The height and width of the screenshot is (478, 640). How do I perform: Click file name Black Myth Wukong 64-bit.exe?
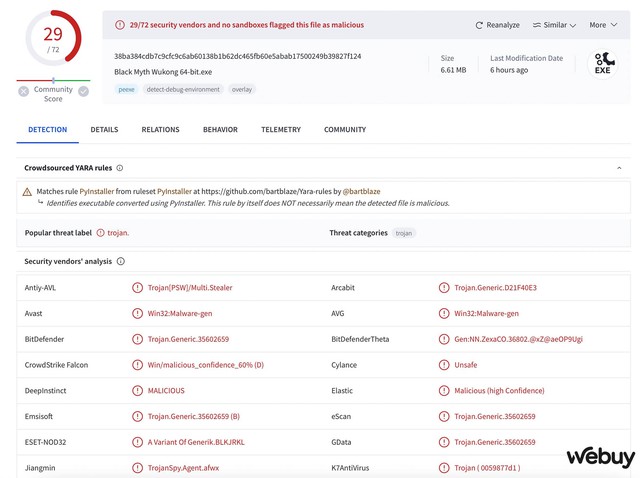coord(163,72)
